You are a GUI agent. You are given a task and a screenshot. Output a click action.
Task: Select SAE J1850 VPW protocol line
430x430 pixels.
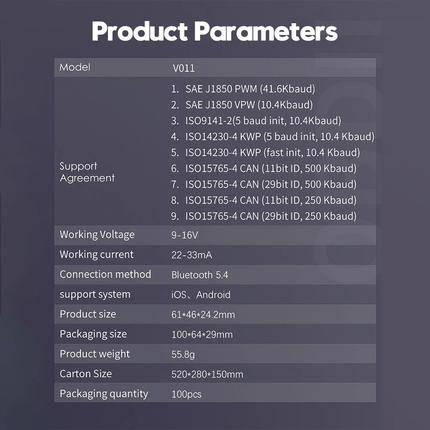pyautogui.click(x=242, y=105)
